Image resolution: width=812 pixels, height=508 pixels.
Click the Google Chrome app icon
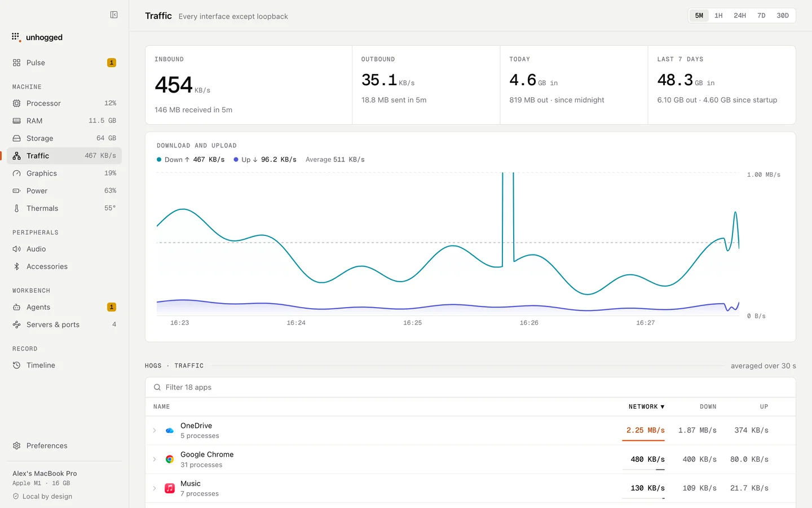tap(170, 459)
